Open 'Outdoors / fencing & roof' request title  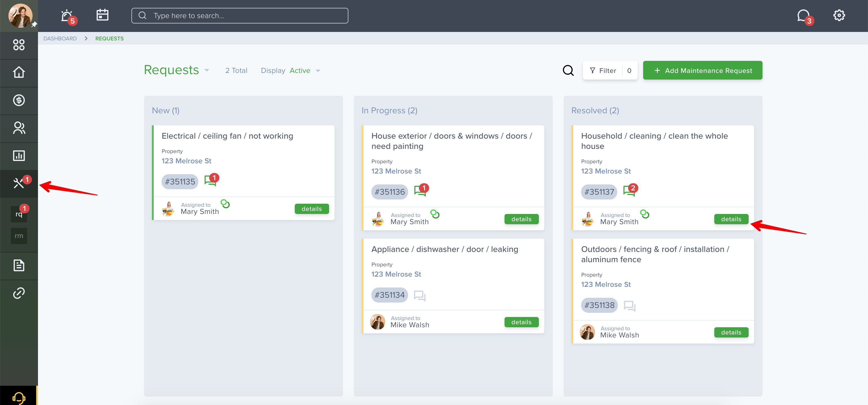click(x=655, y=254)
